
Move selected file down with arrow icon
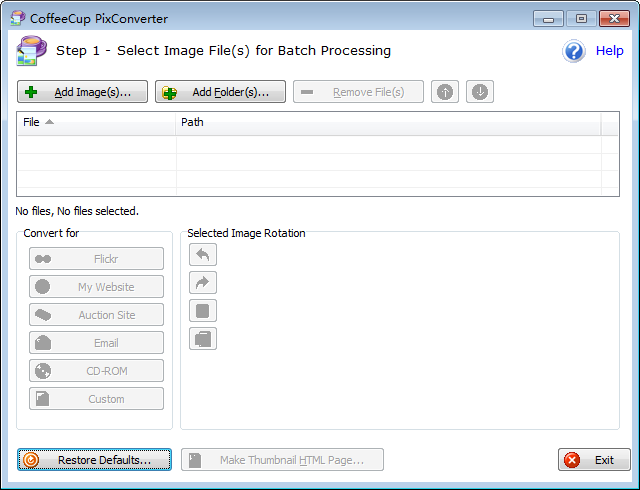(480, 91)
